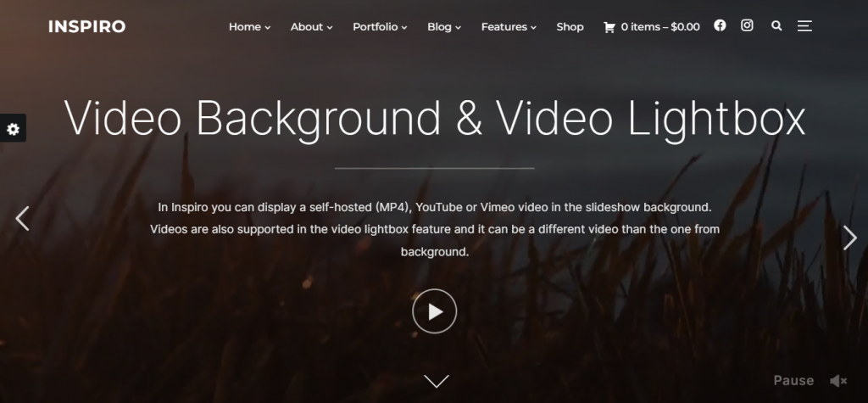Viewport: 868px width, 403px height.
Task: Click the INSPIRO site logo
Action: click(x=86, y=26)
